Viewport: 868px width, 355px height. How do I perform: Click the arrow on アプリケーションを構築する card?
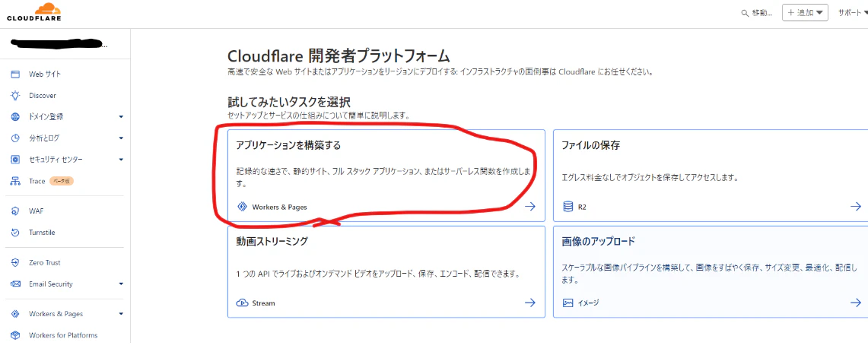(x=530, y=206)
